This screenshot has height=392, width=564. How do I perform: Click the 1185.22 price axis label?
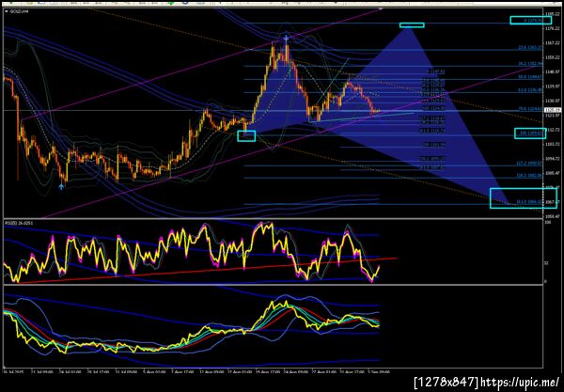point(553,14)
